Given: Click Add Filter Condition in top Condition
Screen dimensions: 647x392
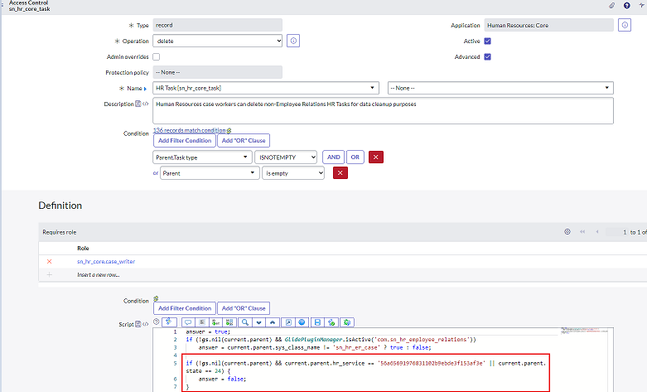Looking at the screenshot, I should click(184, 140).
